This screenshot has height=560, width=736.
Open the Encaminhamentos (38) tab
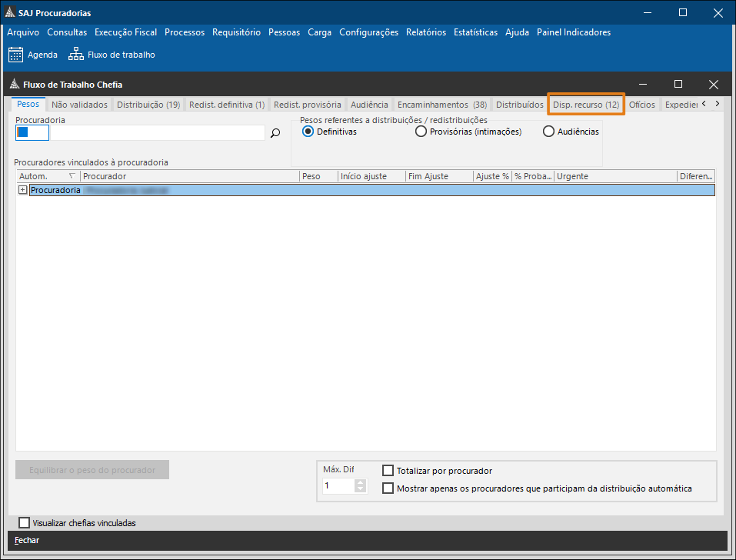[441, 105]
